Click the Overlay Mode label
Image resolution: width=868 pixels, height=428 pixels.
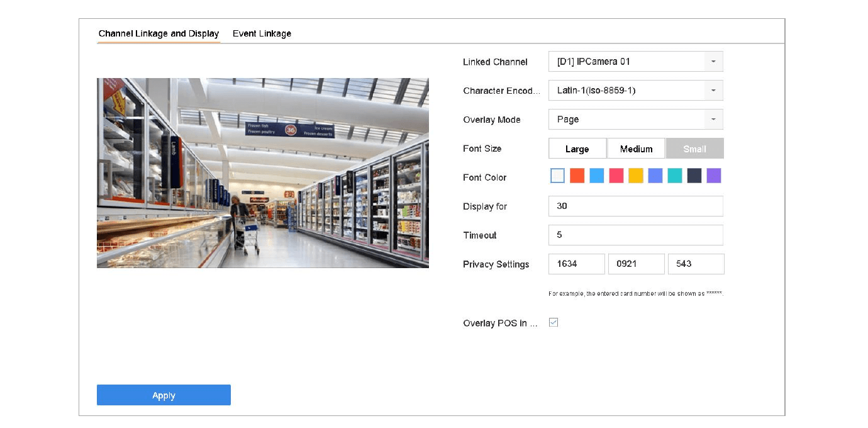(492, 120)
